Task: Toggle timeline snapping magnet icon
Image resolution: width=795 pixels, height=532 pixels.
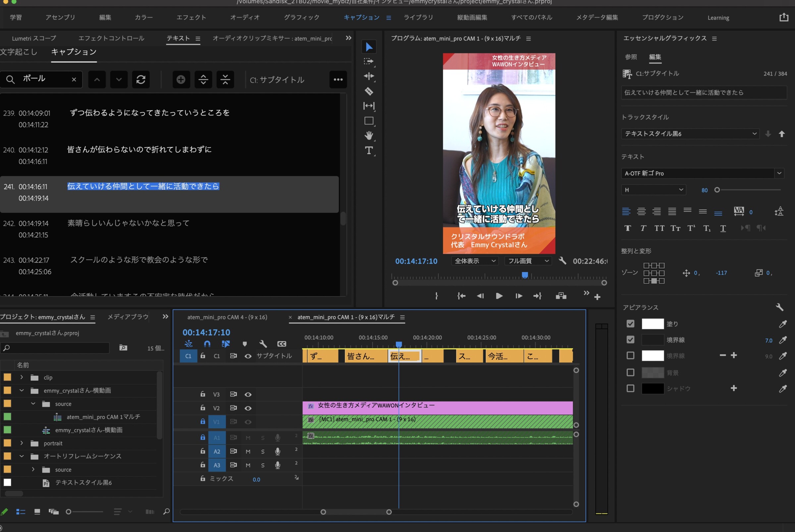Action: [x=207, y=344]
